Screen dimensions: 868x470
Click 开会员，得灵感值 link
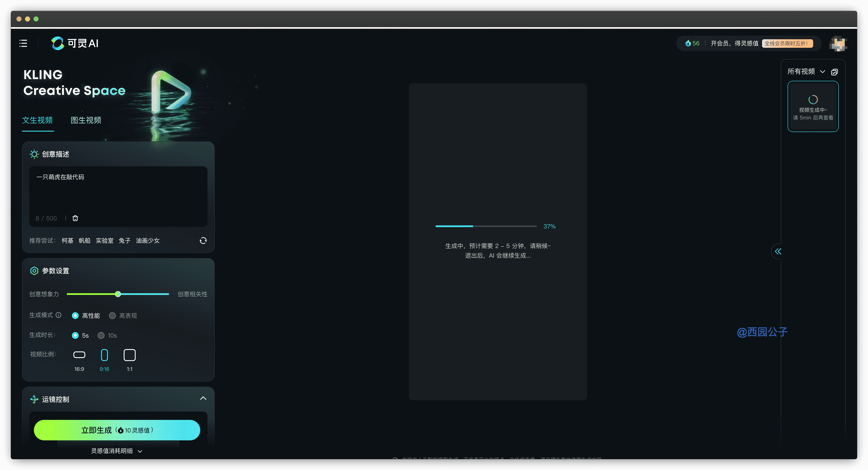[x=734, y=43]
